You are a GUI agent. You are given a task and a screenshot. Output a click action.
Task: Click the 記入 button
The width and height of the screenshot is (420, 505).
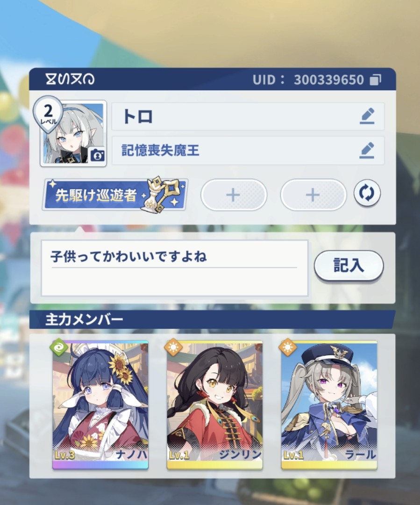pyautogui.click(x=349, y=266)
